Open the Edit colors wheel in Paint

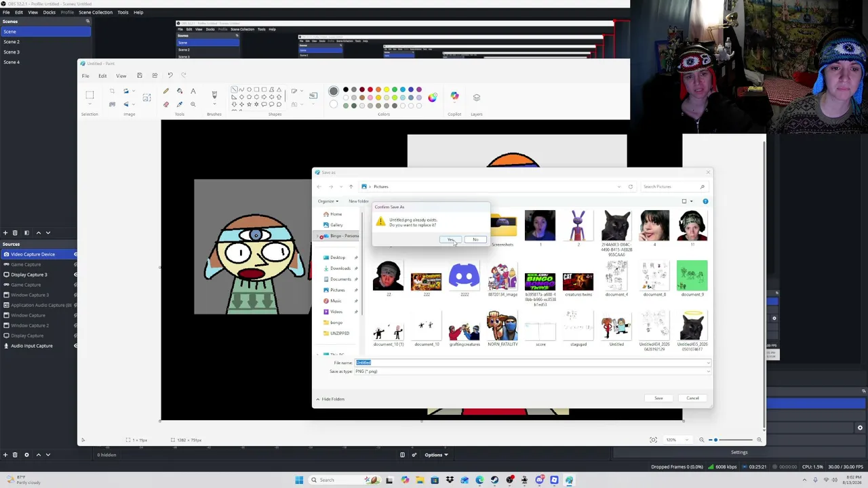[x=433, y=97]
